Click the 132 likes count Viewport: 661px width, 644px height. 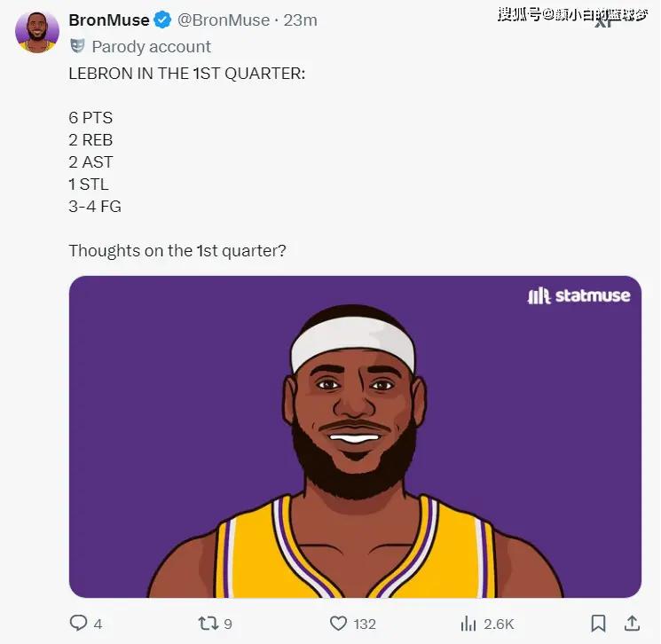tap(365, 624)
